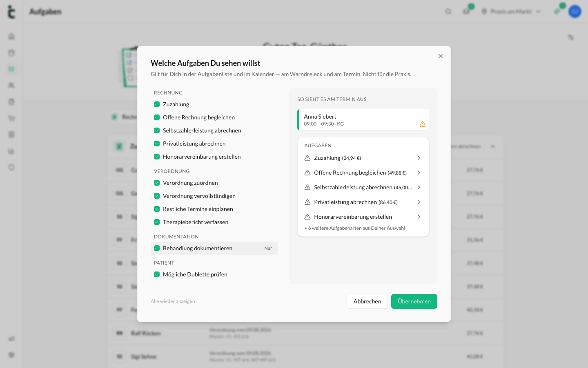Uncheck the Mögliche Dublette prüfen checkbox

tap(157, 274)
